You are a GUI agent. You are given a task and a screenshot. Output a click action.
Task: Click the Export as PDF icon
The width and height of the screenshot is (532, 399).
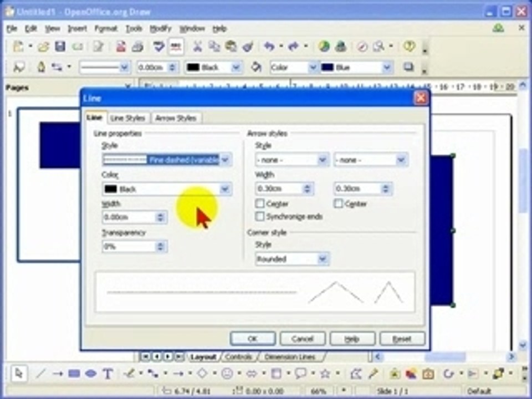120,46
